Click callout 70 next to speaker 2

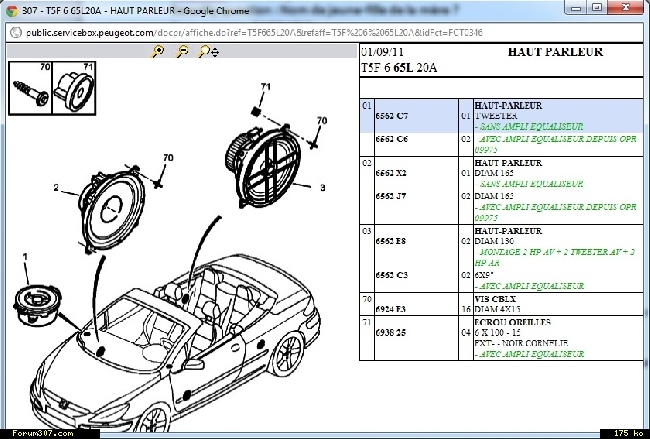coord(168,158)
